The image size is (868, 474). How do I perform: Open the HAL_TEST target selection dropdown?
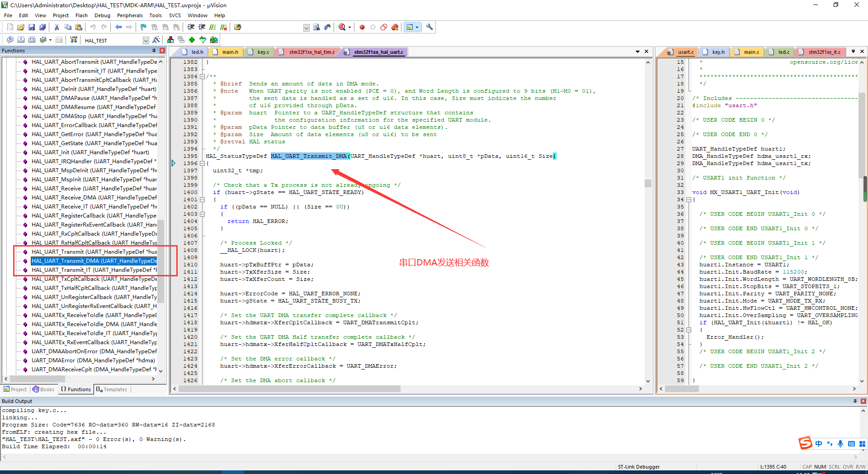click(x=146, y=40)
